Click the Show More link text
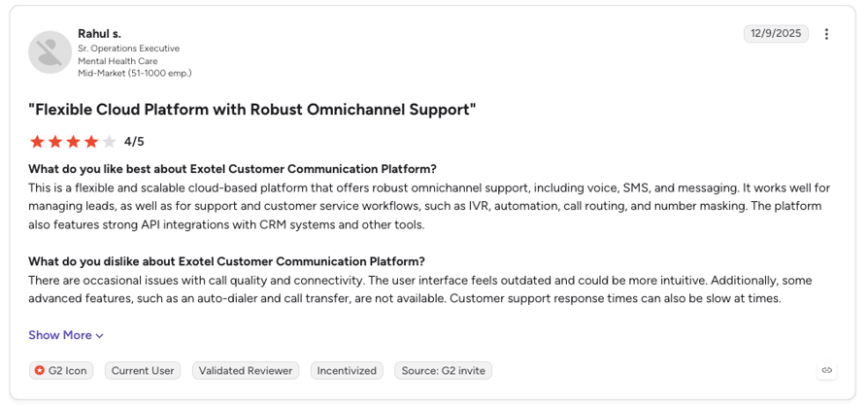This screenshot has height=406, width=868. (x=60, y=335)
